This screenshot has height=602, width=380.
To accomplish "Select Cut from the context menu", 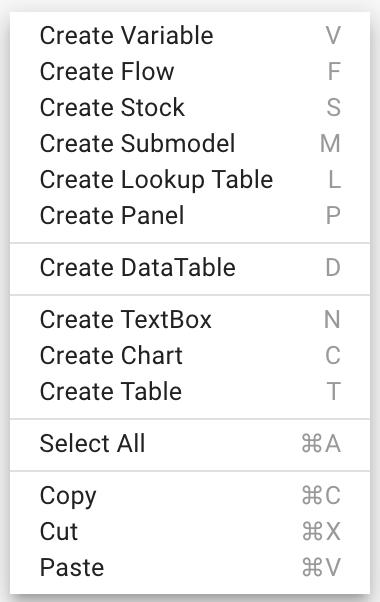I will point(190,532).
